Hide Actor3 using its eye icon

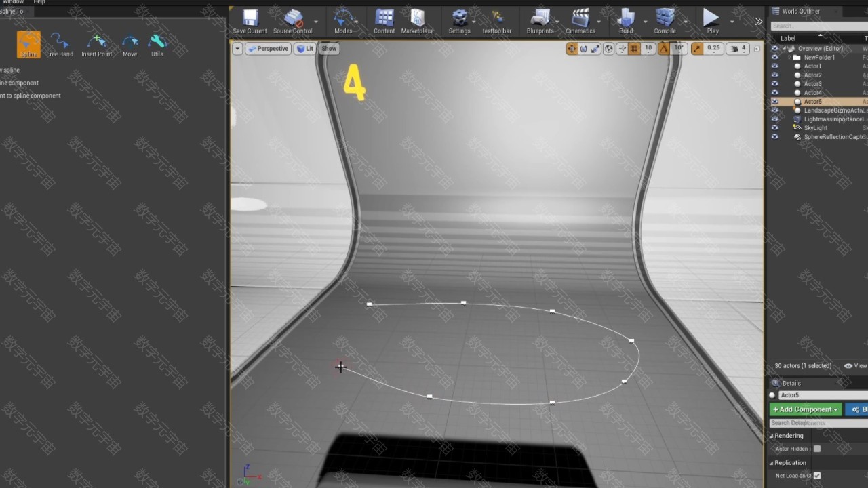click(775, 84)
